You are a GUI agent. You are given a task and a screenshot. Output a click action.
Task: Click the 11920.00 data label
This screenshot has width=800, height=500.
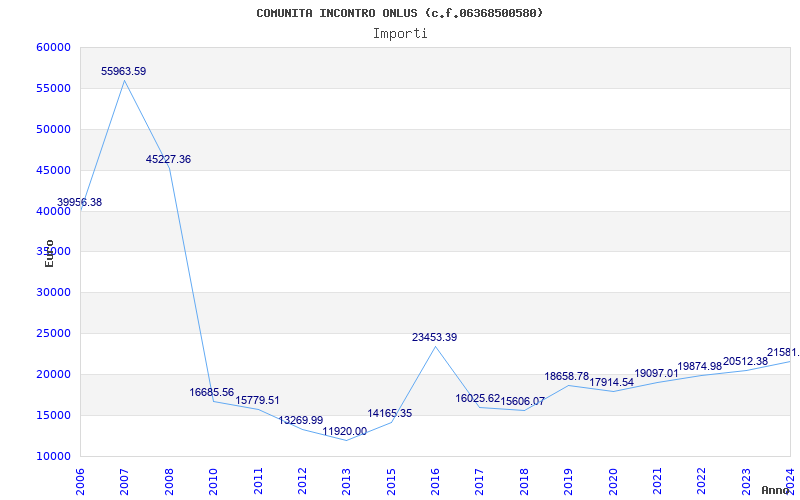coord(344,432)
